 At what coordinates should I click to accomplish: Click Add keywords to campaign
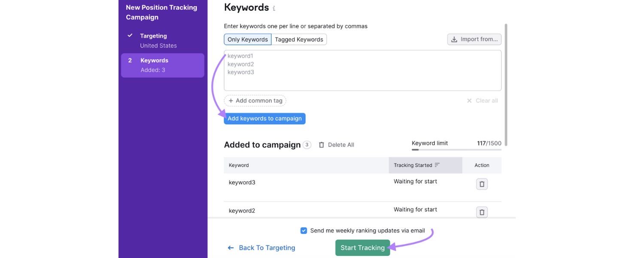click(264, 118)
